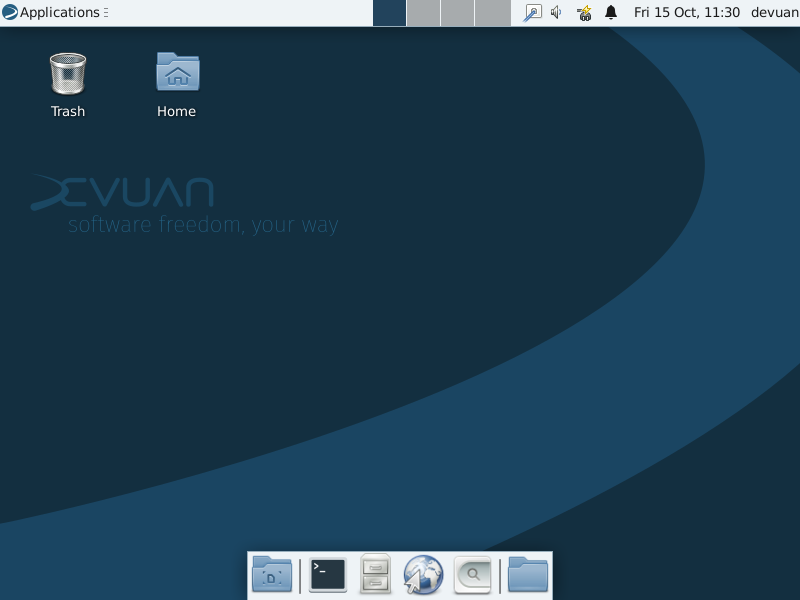Show notifications via bell icon
This screenshot has width=800, height=600.
[x=611, y=12]
